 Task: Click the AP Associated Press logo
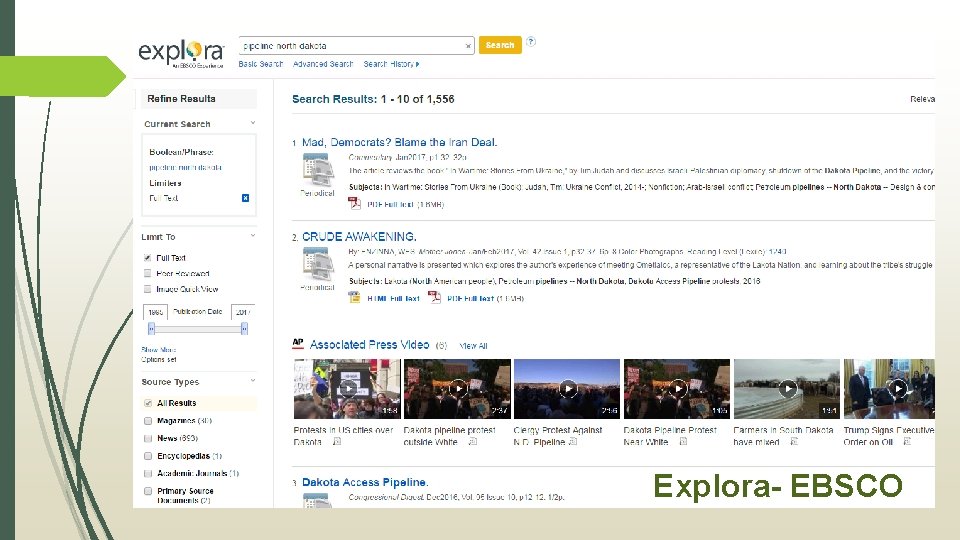[298, 343]
